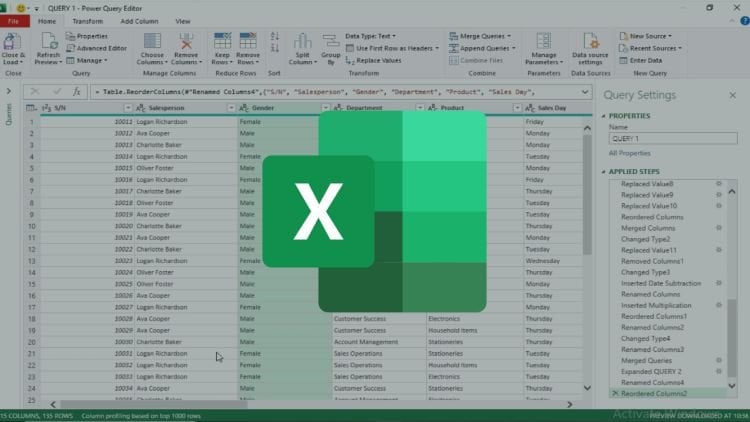Image resolution: width=750 pixels, height=422 pixels.
Task: Open gear settings for Merged Queries step
Action: (718, 360)
